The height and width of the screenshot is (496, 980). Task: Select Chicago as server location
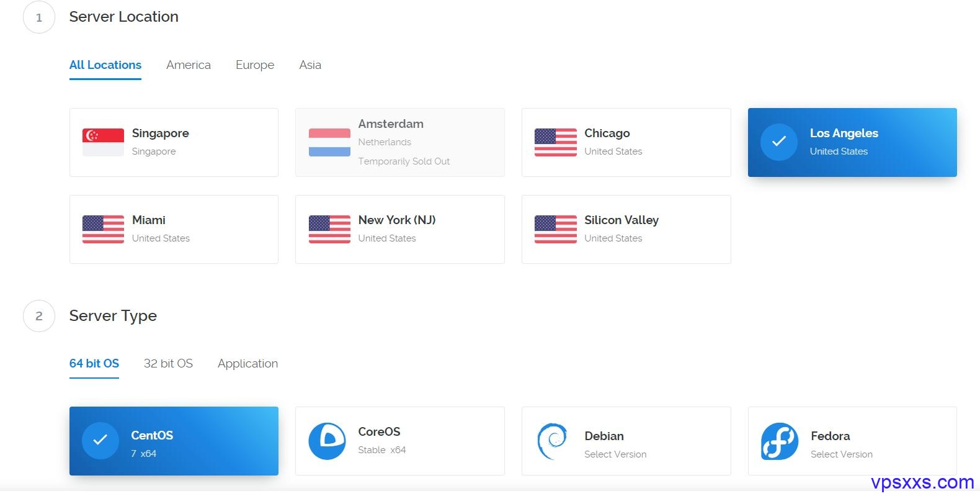(x=626, y=142)
